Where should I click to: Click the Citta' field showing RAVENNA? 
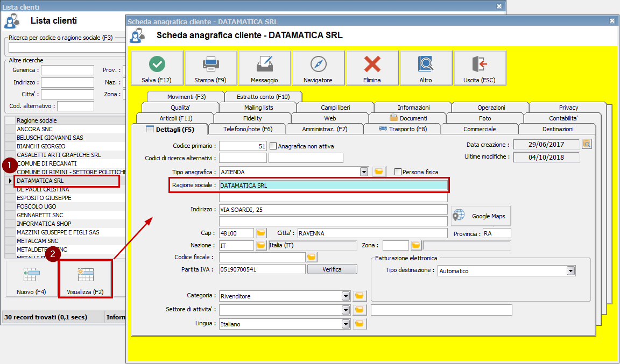click(x=372, y=233)
